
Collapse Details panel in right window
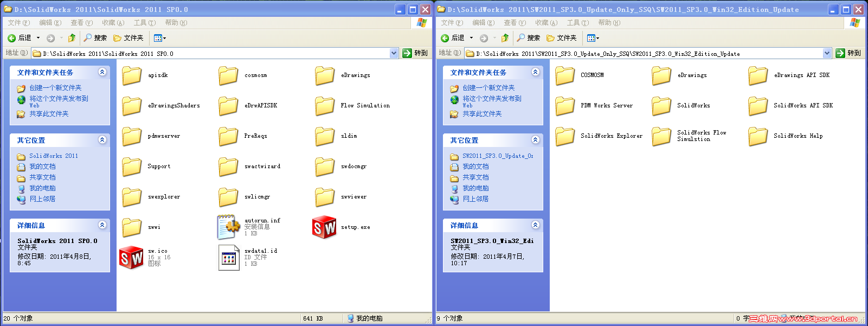point(535,225)
